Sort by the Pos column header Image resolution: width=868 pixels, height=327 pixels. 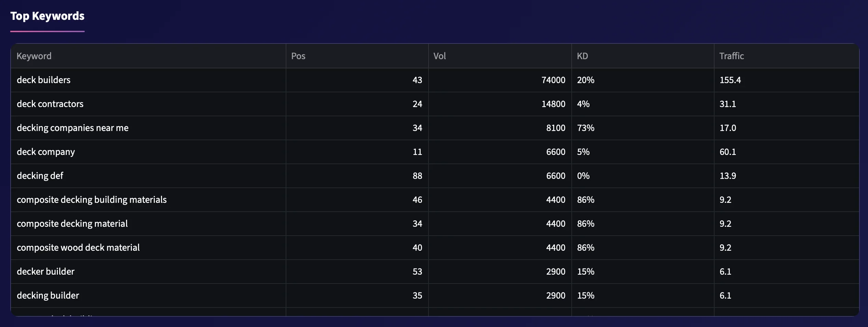[298, 56]
